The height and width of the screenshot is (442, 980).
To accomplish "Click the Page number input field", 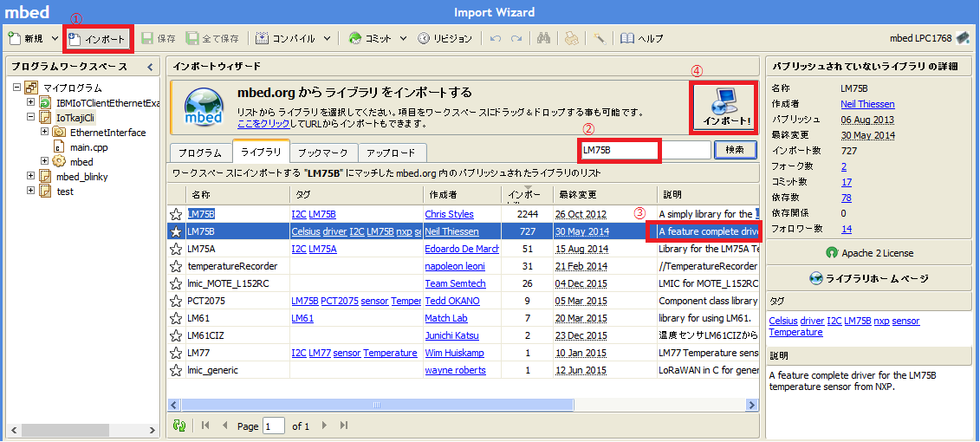I will point(274,426).
